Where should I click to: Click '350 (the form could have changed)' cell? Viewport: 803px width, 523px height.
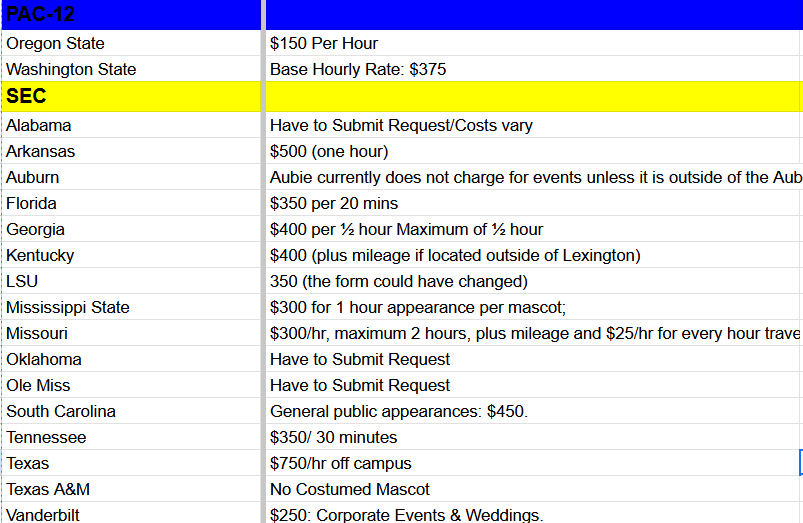[x=534, y=281]
